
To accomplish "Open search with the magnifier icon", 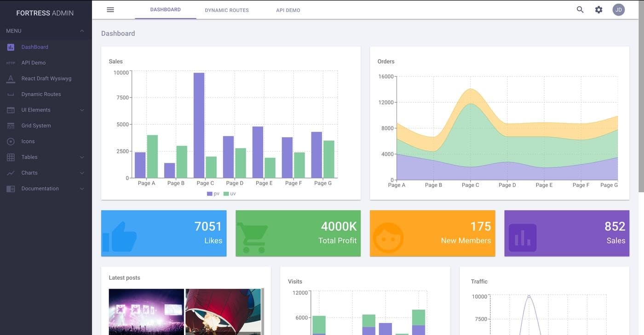I will (x=580, y=10).
